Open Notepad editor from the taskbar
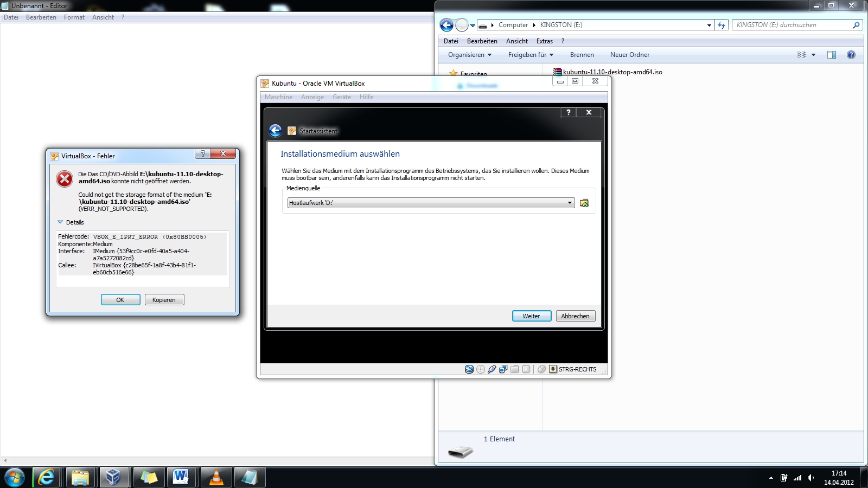This screenshot has width=868, height=488. tap(250, 477)
